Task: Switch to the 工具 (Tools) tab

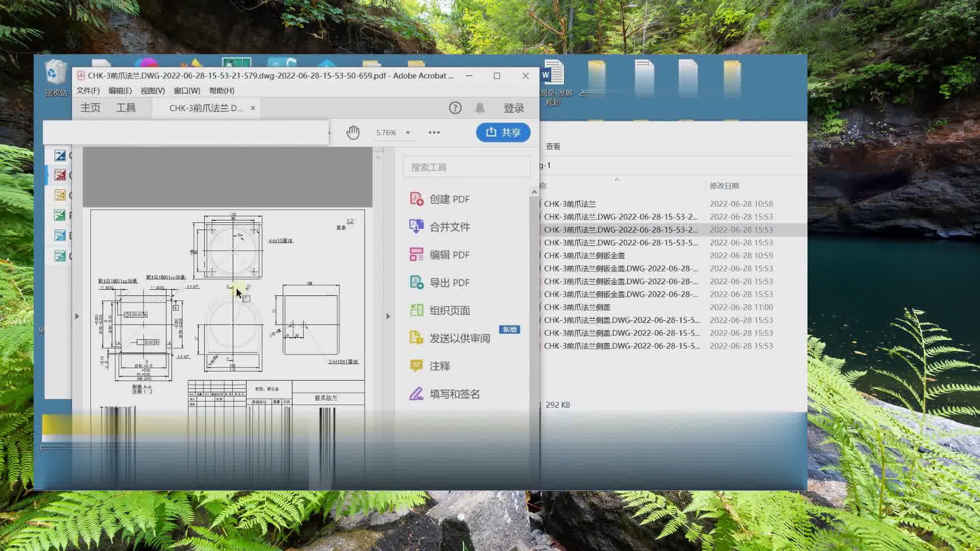Action: (126, 108)
